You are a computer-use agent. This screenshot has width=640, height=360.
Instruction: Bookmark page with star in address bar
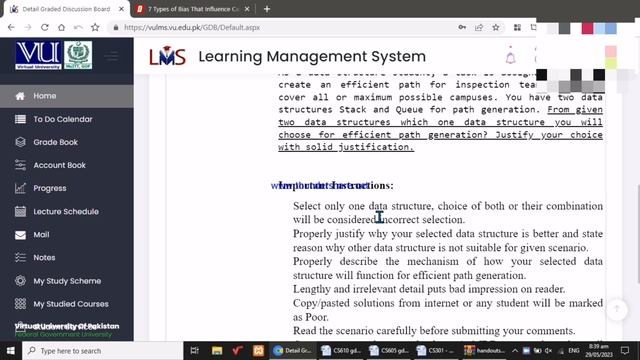pos(496,27)
